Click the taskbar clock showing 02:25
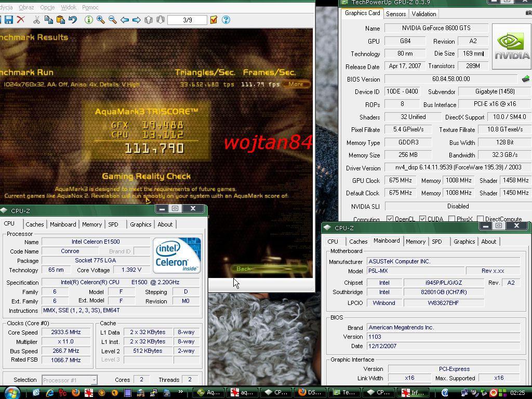Screen dimensions: 532x399 [517, 393]
